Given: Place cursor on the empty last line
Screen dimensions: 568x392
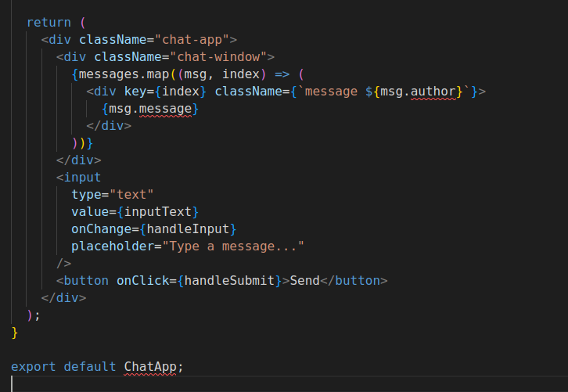Looking at the screenshot, I should [x=156, y=383].
